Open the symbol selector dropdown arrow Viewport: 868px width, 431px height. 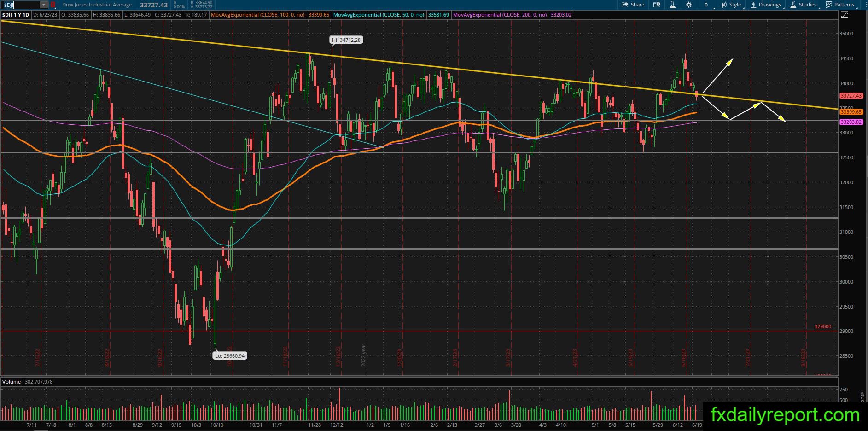click(x=44, y=5)
